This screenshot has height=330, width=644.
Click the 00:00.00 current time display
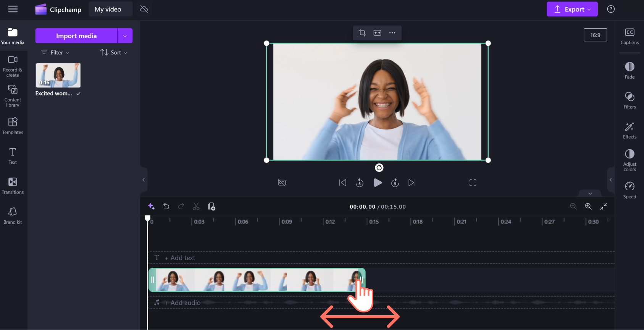362,207
